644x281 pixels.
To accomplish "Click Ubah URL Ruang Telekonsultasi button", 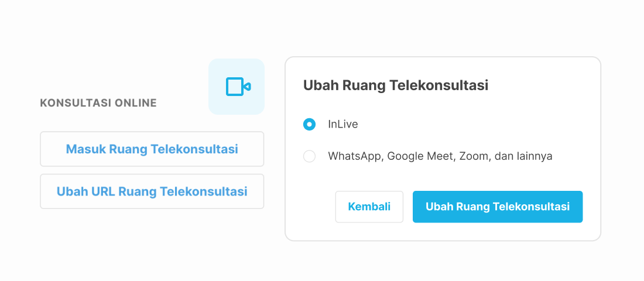I will tap(152, 191).
